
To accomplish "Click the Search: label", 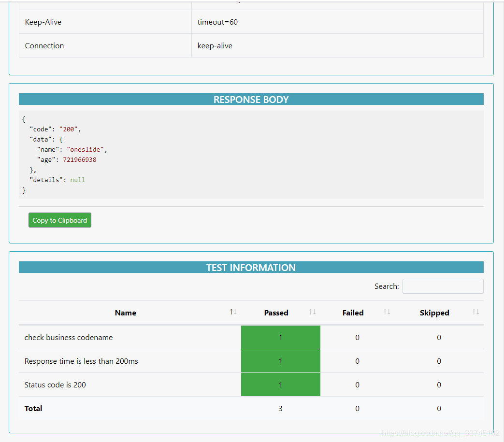I will pyautogui.click(x=387, y=286).
